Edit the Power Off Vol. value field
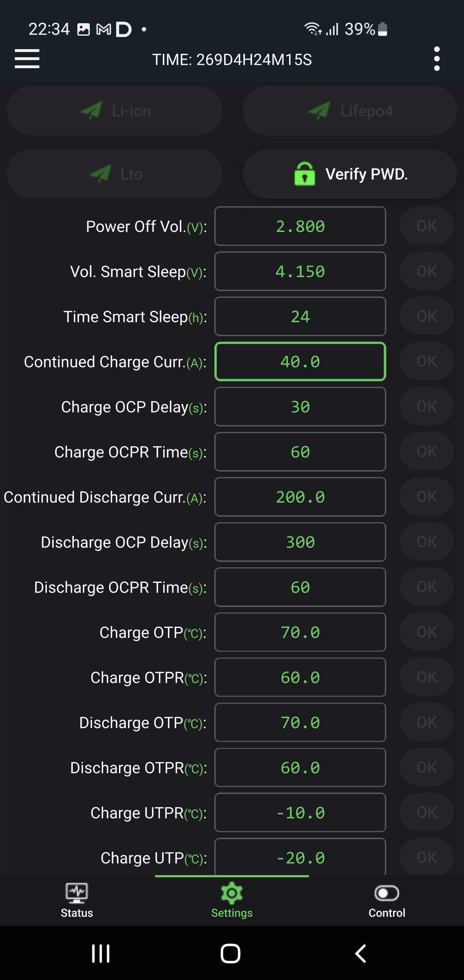Image resolution: width=464 pixels, height=980 pixels. pyautogui.click(x=300, y=226)
